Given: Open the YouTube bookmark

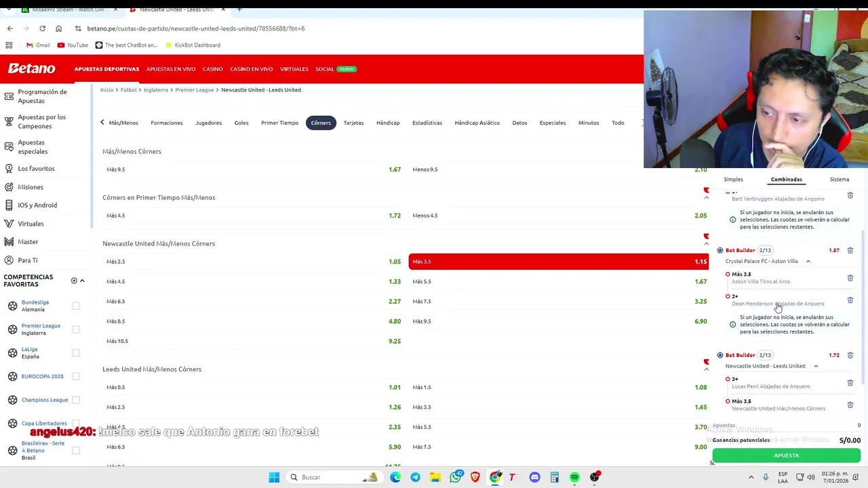Looking at the screenshot, I should point(73,45).
